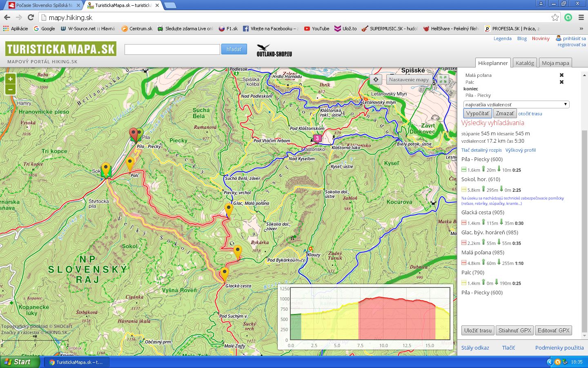Click inside the map search field
Viewport: 588px width, 368px height.
click(x=172, y=49)
